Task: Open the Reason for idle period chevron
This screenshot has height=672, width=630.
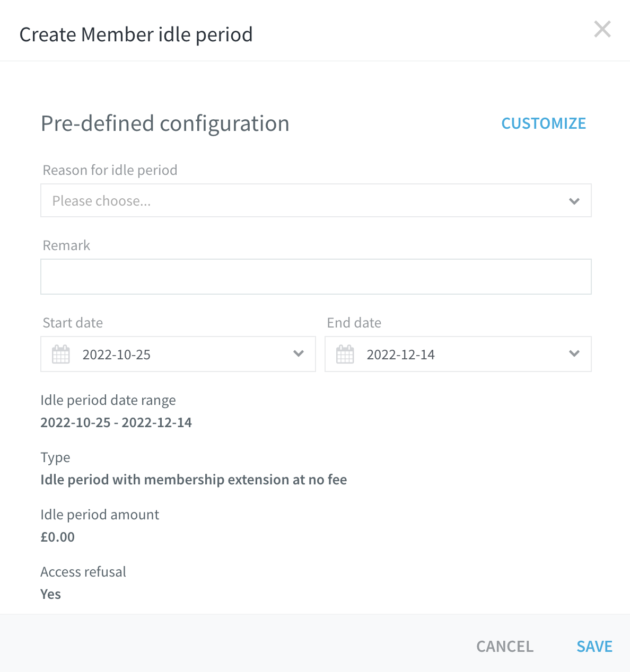Action: click(x=574, y=201)
